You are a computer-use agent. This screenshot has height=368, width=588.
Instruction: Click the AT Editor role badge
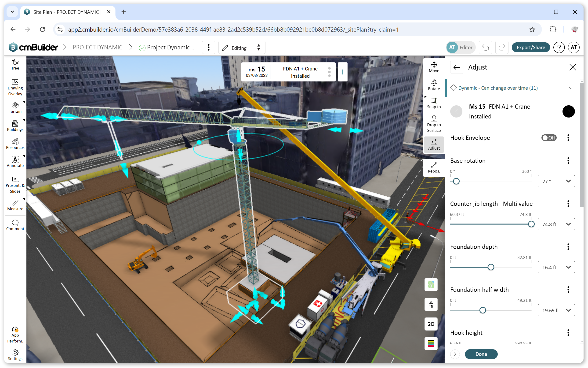click(461, 47)
